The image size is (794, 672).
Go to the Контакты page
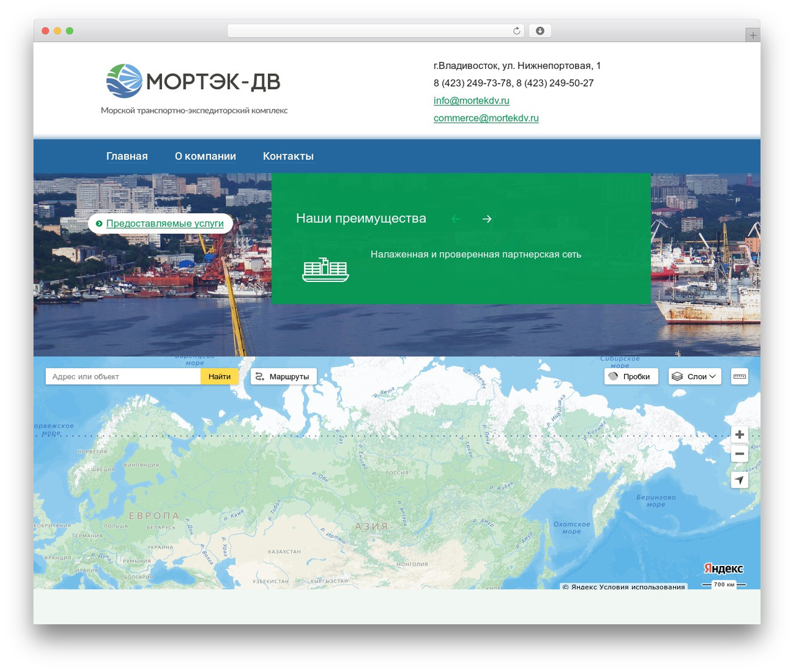(x=288, y=156)
